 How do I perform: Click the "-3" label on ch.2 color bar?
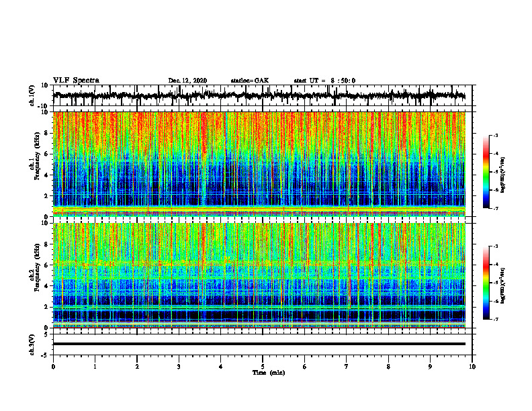[495, 246]
